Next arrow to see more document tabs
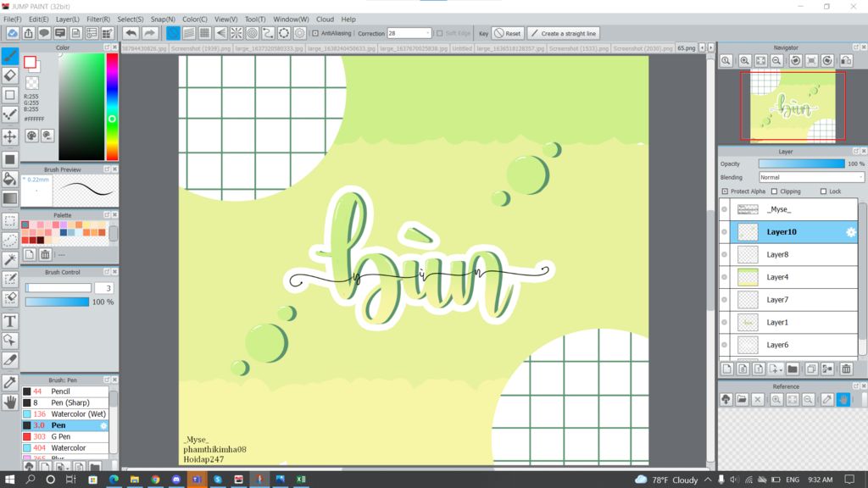Viewport: 868px width, 488px height. [711, 48]
